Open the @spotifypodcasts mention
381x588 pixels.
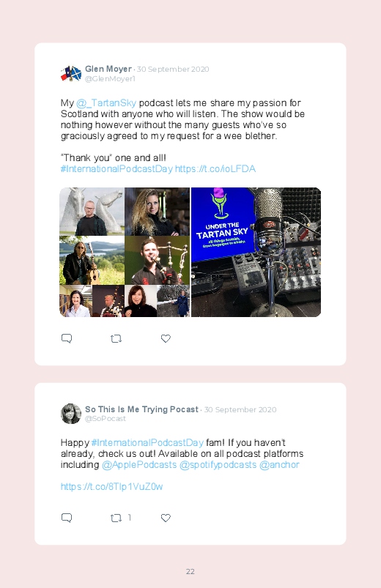pos(218,465)
